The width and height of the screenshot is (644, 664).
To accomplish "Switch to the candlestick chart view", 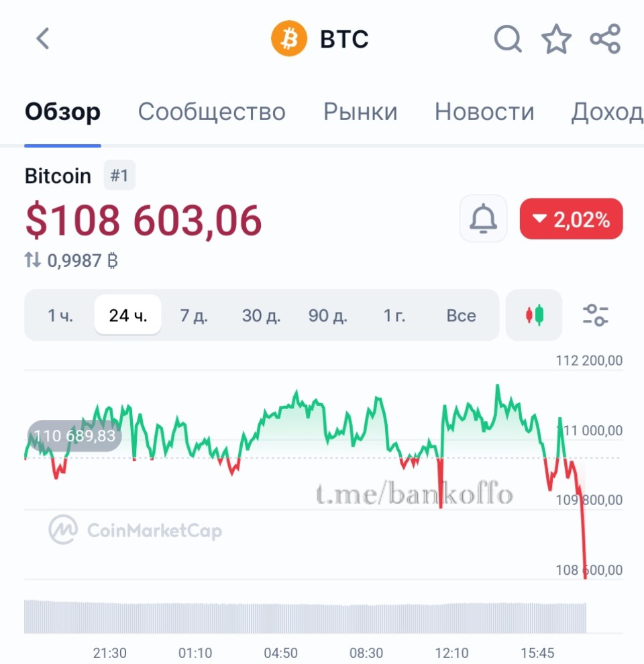I will pyautogui.click(x=534, y=315).
